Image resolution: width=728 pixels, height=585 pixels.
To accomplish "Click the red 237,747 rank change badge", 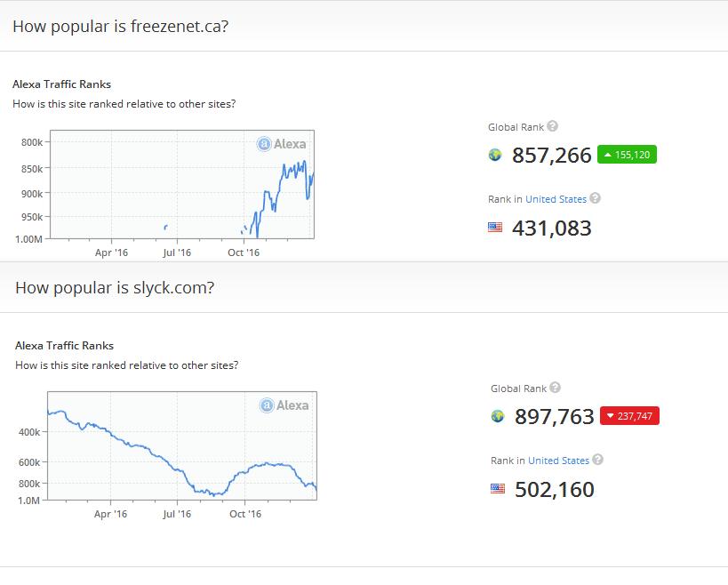I will click(629, 416).
